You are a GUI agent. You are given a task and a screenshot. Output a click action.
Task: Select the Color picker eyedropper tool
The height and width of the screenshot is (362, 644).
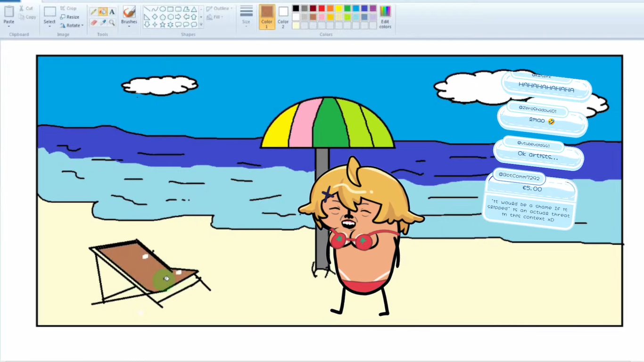click(x=102, y=22)
